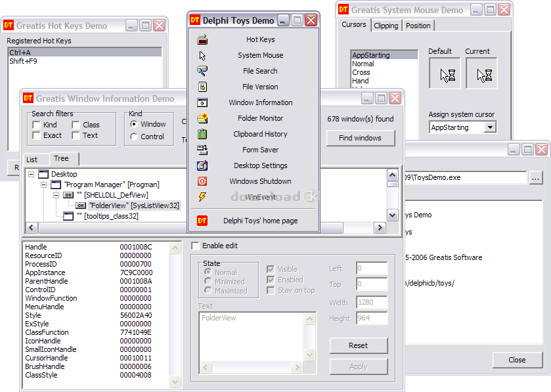Image resolution: width=551 pixels, height=392 pixels.
Task: Click the WinEvent lightning icon
Action: coord(202,197)
